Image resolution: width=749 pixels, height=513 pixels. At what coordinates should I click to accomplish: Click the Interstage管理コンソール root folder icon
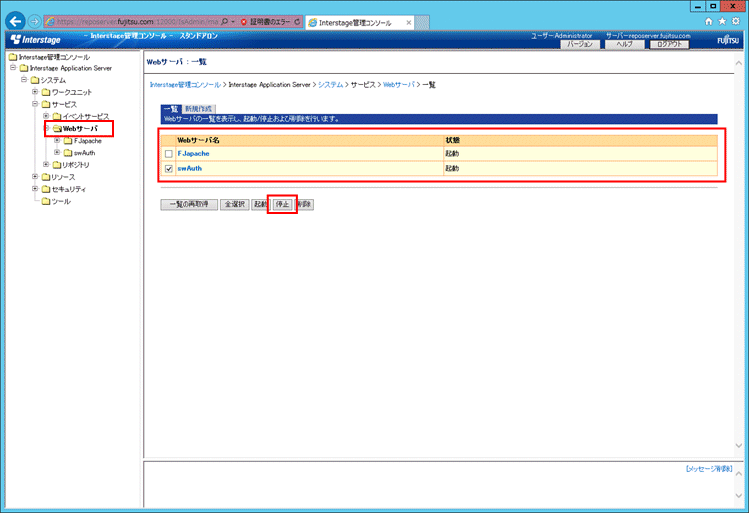point(13,57)
